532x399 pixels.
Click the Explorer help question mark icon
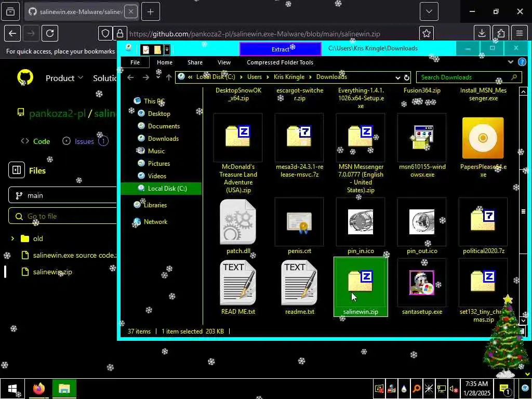pos(522,62)
